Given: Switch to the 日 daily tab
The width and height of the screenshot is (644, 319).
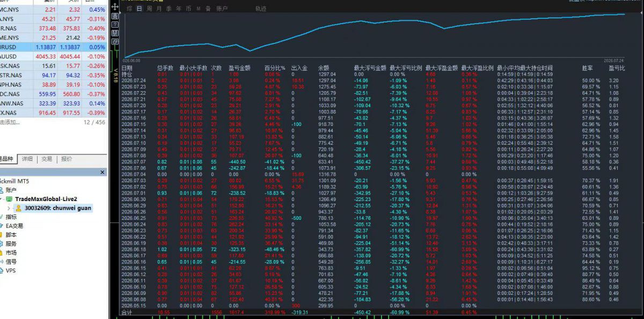Looking at the screenshot, I should click(140, 9).
